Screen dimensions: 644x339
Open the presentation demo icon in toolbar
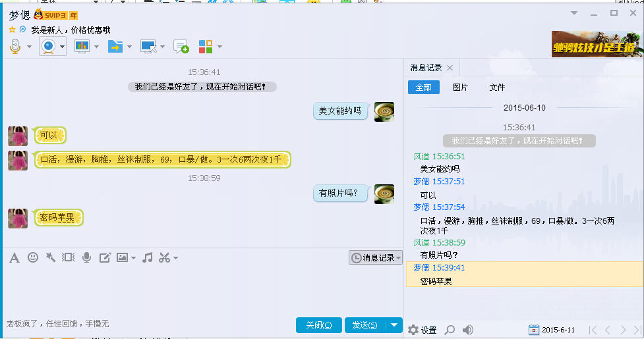pos(82,46)
